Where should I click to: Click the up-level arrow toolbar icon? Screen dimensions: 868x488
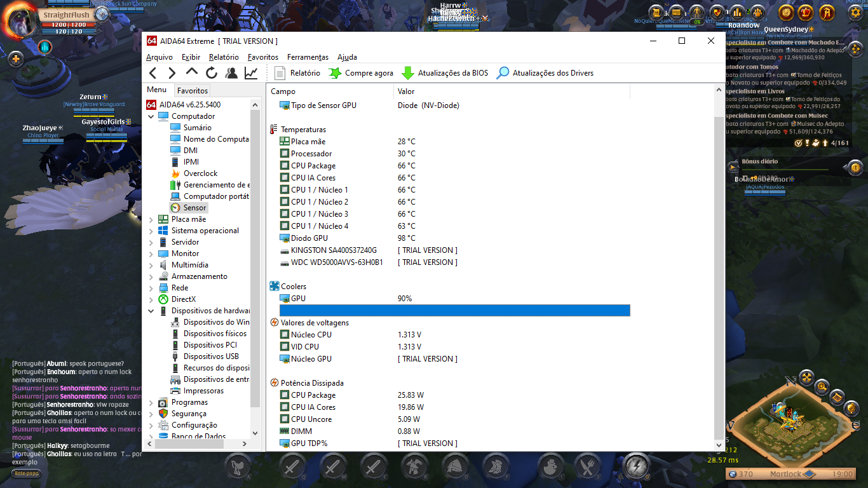pos(191,72)
